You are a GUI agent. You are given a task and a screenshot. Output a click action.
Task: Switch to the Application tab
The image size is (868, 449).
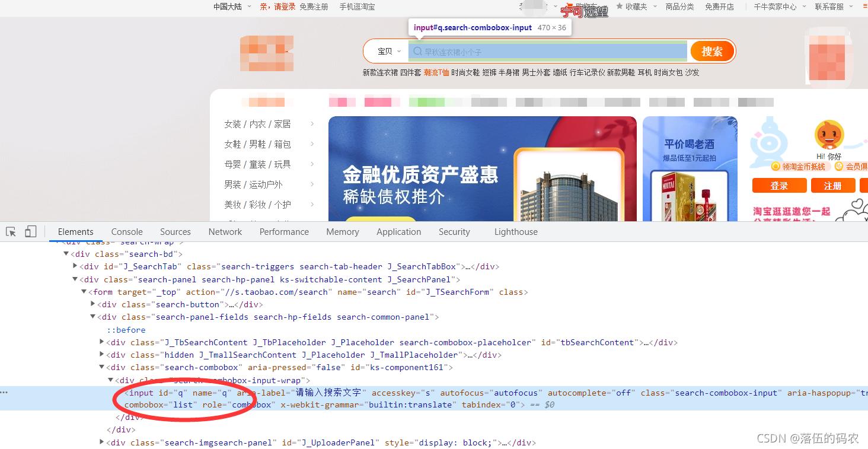(x=398, y=231)
